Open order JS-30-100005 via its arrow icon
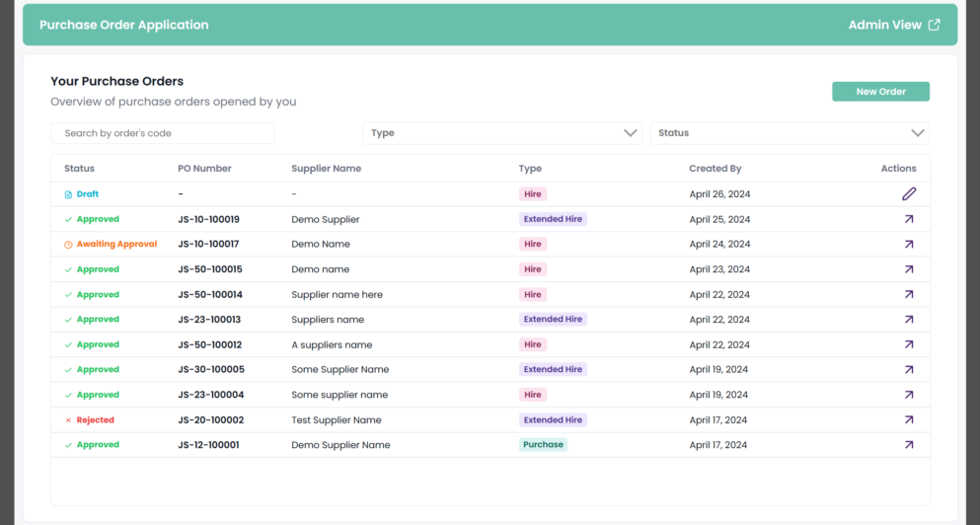 click(909, 369)
